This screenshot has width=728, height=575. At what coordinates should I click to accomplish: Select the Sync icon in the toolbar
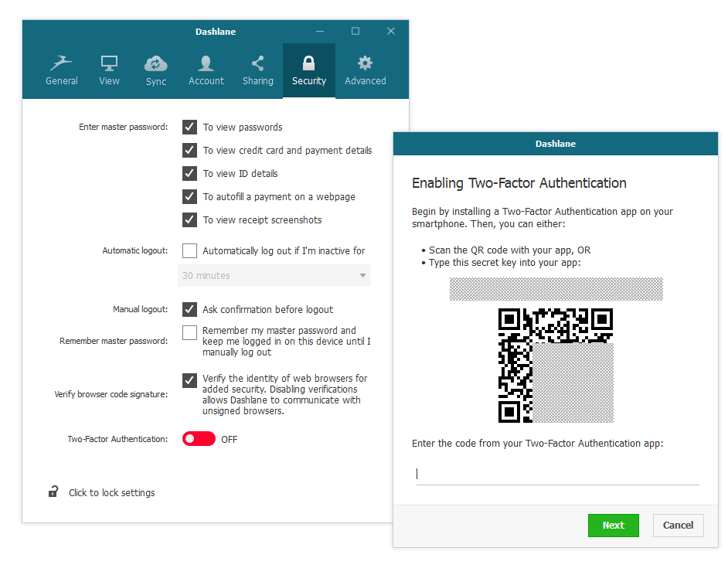[155, 64]
